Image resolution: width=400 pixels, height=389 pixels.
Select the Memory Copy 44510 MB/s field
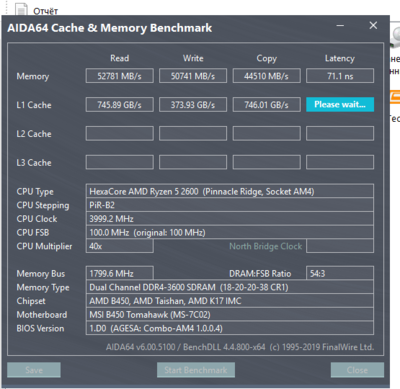pos(266,76)
